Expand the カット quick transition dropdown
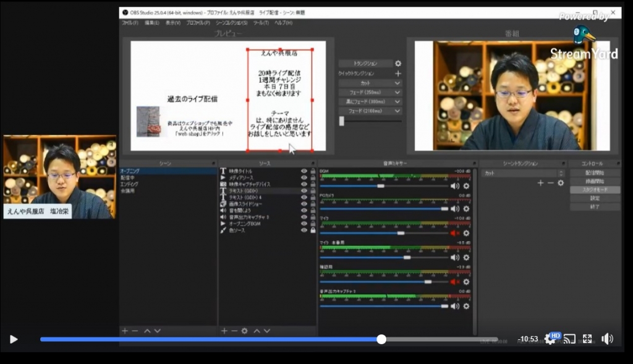Screen dimensions: 633x364 click(397, 83)
